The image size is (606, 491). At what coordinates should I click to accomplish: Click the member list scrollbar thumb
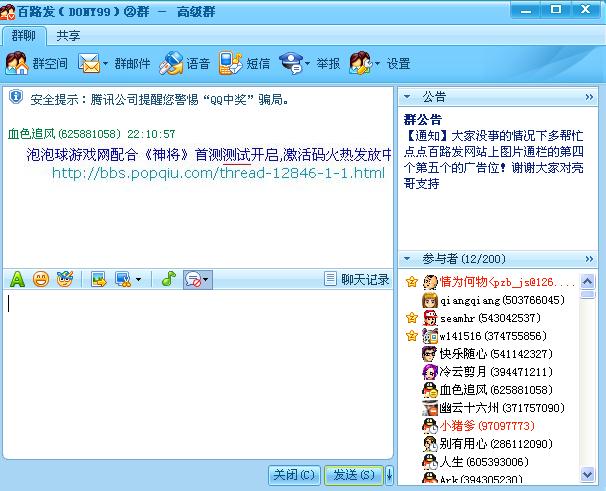(x=587, y=295)
